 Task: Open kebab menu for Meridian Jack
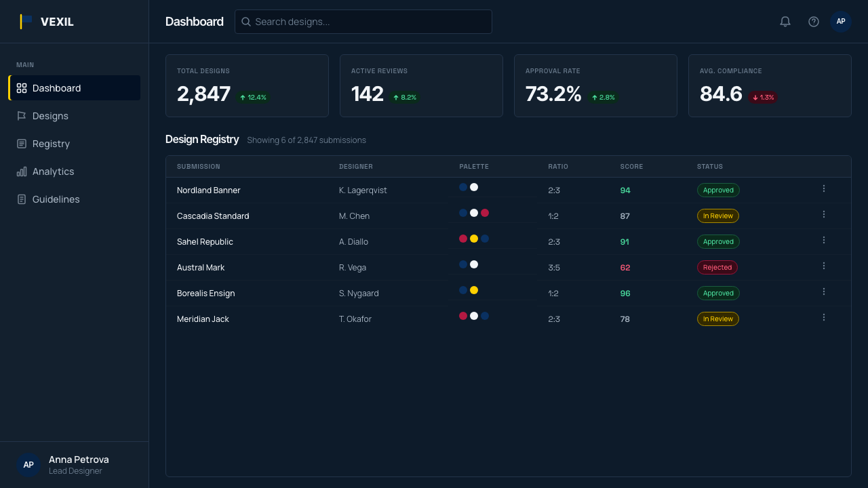click(824, 317)
